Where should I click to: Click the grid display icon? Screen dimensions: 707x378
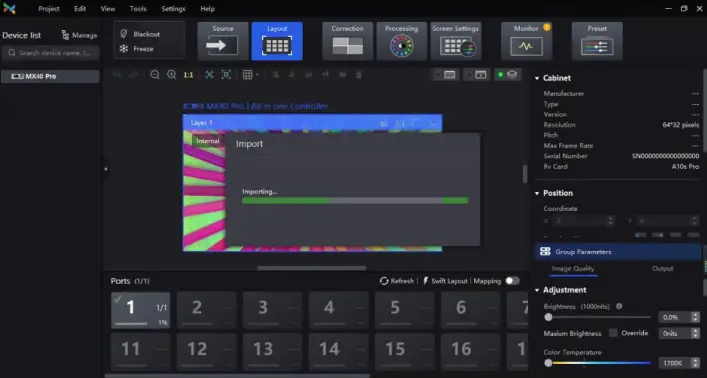click(x=248, y=75)
